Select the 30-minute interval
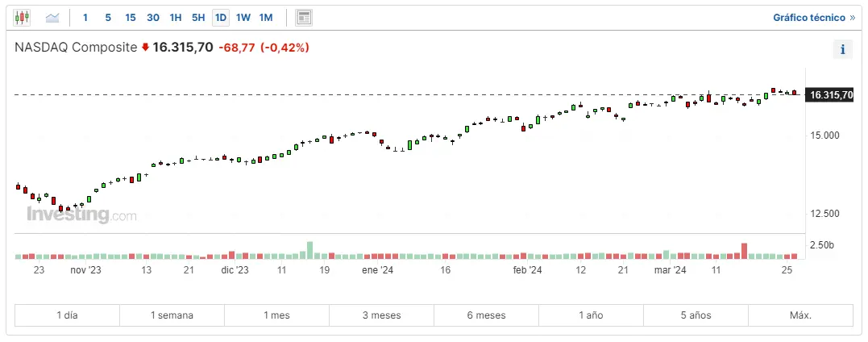 pos(153,17)
